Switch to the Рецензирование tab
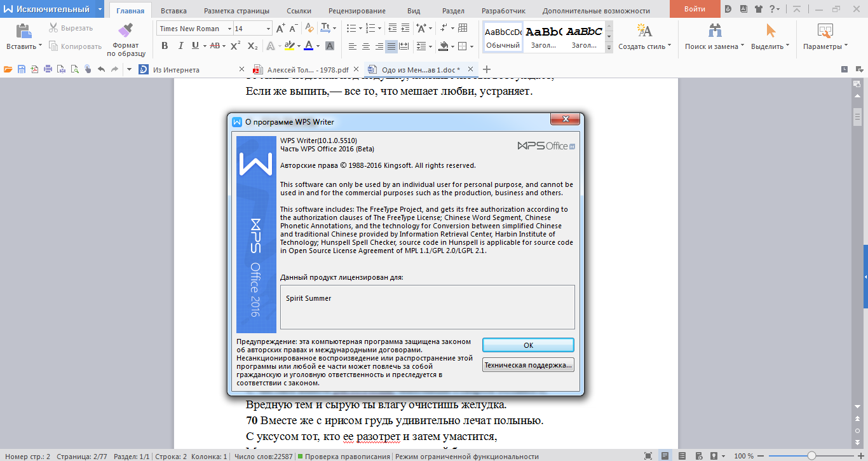This screenshot has width=868, height=461. tap(356, 11)
